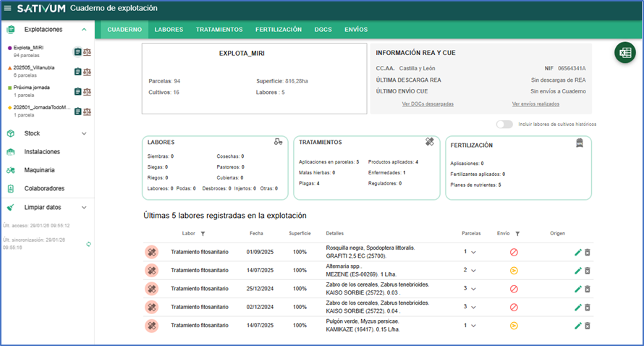Expand the Stock sidebar section
Screen dimensions: 644x346
(84, 133)
